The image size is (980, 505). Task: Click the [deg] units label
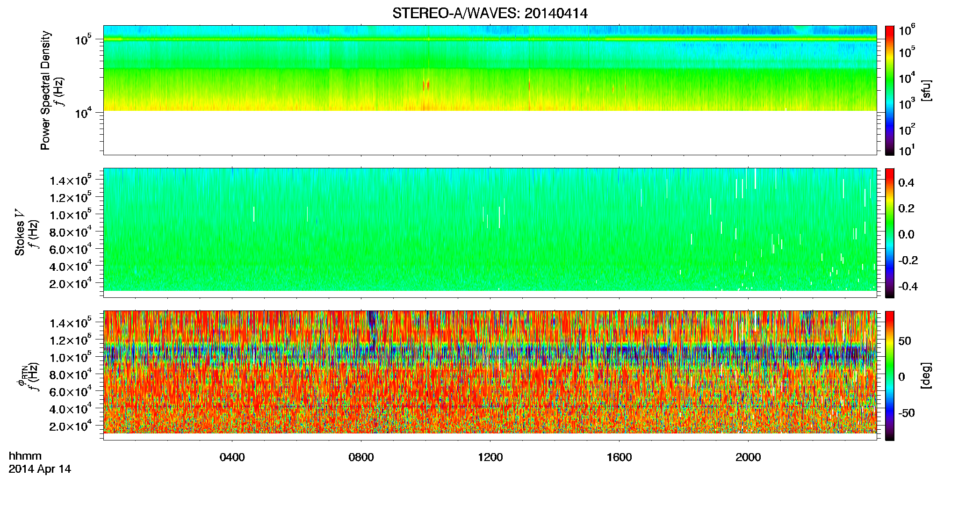[x=926, y=375]
